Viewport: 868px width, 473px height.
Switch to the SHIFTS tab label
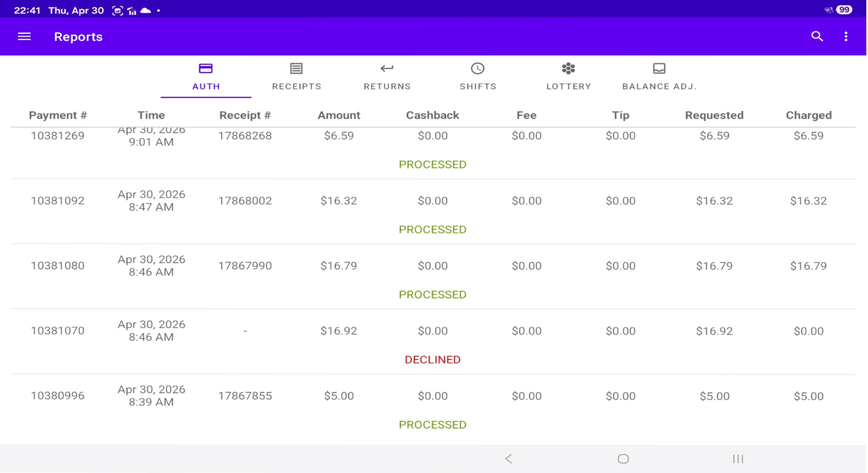tap(479, 86)
